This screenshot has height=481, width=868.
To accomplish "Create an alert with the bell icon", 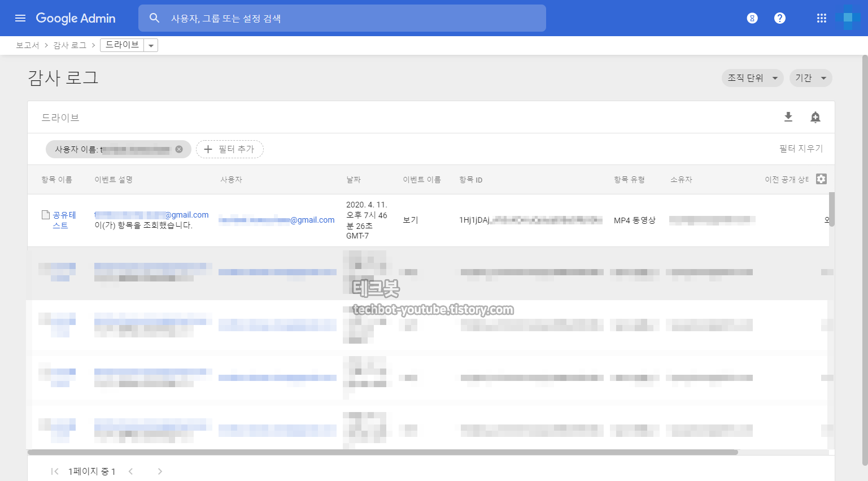I will click(x=815, y=117).
